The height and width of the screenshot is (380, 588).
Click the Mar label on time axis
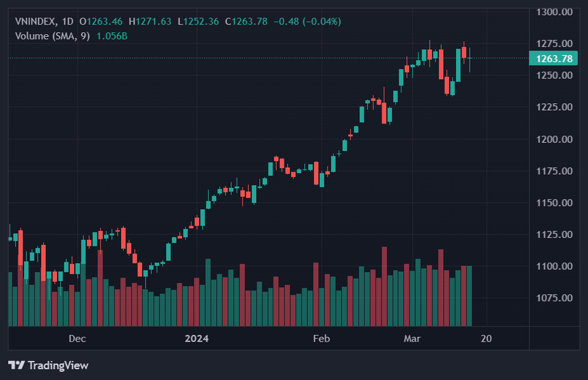tap(412, 339)
